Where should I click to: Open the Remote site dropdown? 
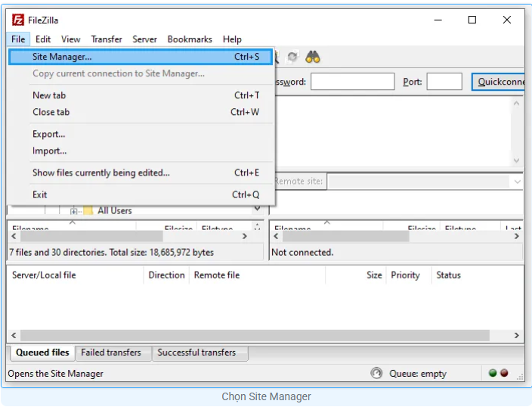pos(517,182)
